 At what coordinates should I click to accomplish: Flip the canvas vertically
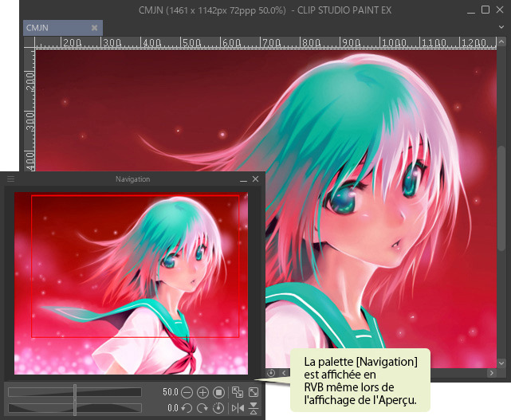[254, 408]
